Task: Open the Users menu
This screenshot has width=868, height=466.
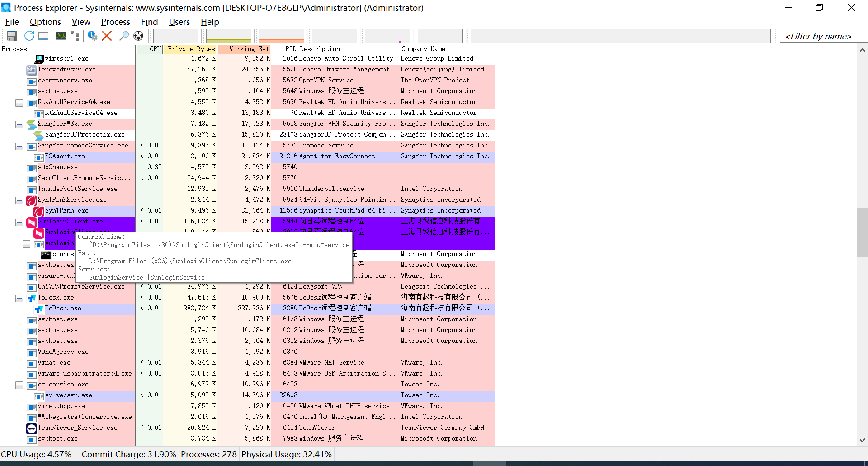Action: tap(179, 22)
